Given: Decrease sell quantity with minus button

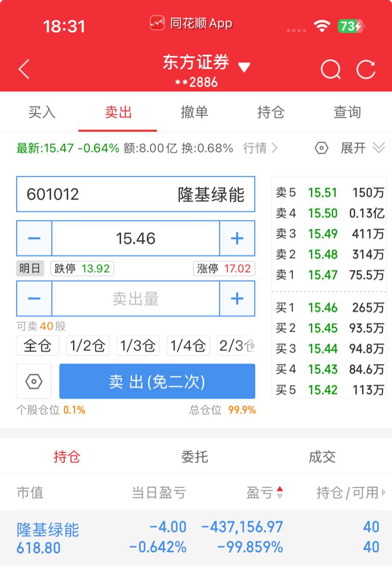Looking at the screenshot, I should pyautogui.click(x=34, y=299).
